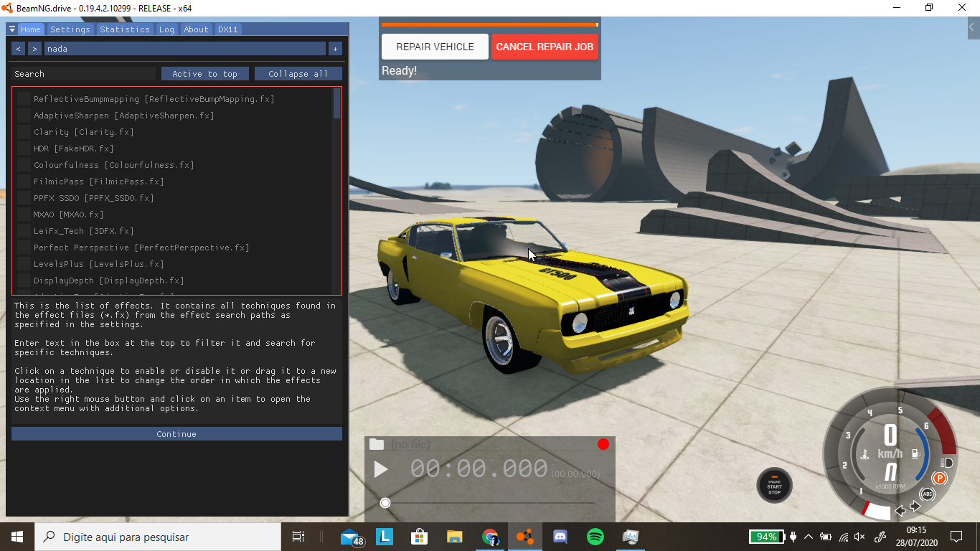This screenshot has height=551, width=980.
Task: Click the CANCEL REPAIR JOB button
Action: (545, 47)
